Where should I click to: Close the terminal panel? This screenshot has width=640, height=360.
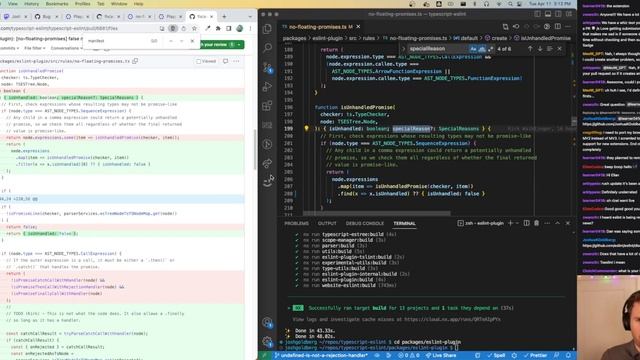pos(567,223)
